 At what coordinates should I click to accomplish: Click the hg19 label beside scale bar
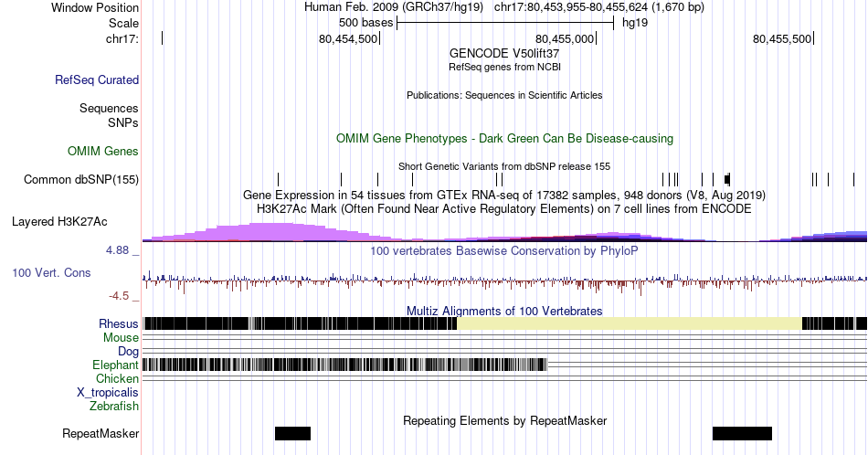click(635, 23)
